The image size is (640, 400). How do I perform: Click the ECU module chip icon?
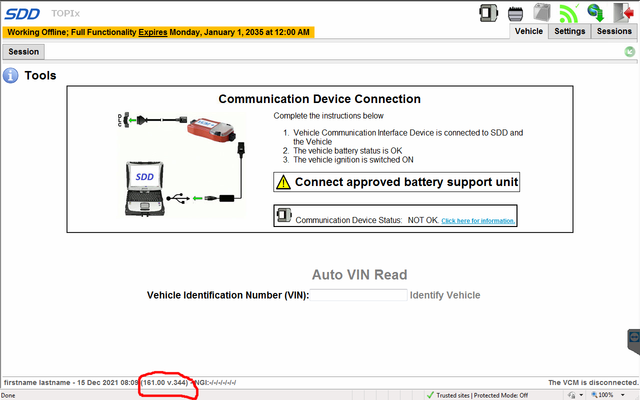516,14
